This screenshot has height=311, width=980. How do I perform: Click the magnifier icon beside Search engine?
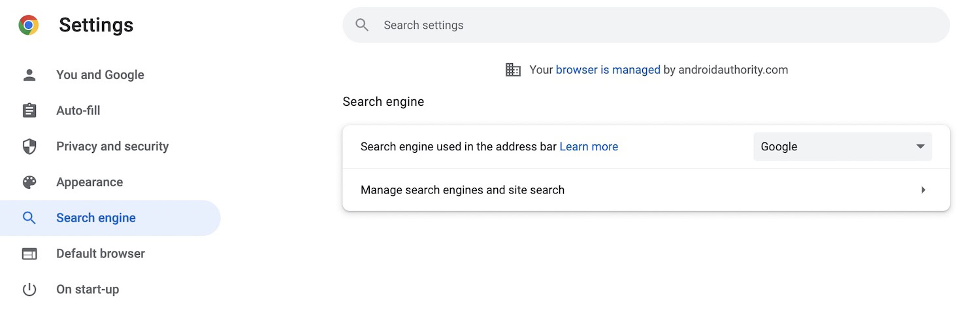tap(29, 218)
